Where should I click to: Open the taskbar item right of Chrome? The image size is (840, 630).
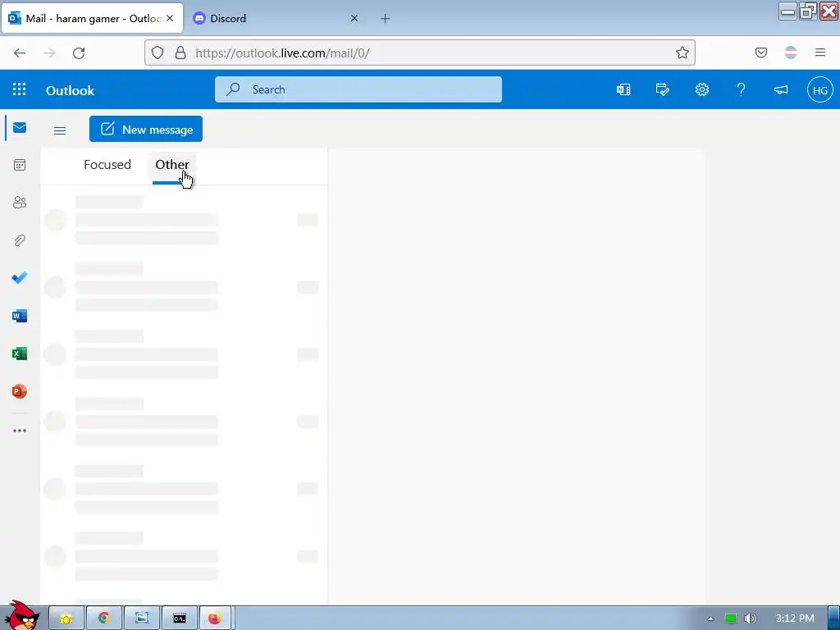[142, 619]
